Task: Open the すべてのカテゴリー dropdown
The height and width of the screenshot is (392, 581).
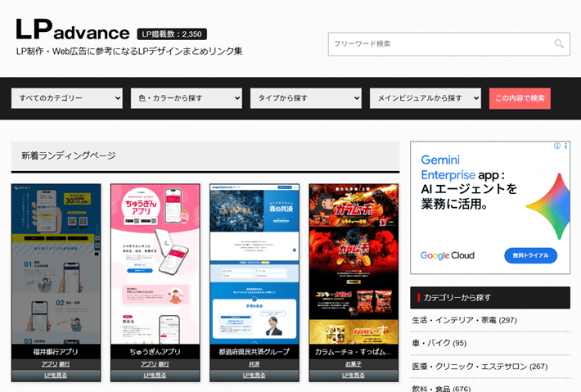Action: tap(67, 98)
